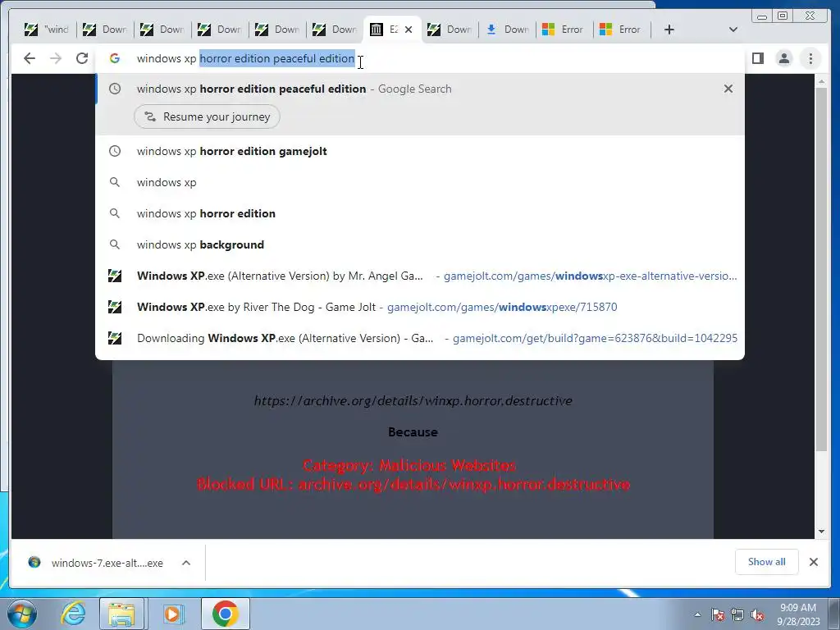
Task: Expand options for windows-7.exe download
Action: (x=186, y=563)
